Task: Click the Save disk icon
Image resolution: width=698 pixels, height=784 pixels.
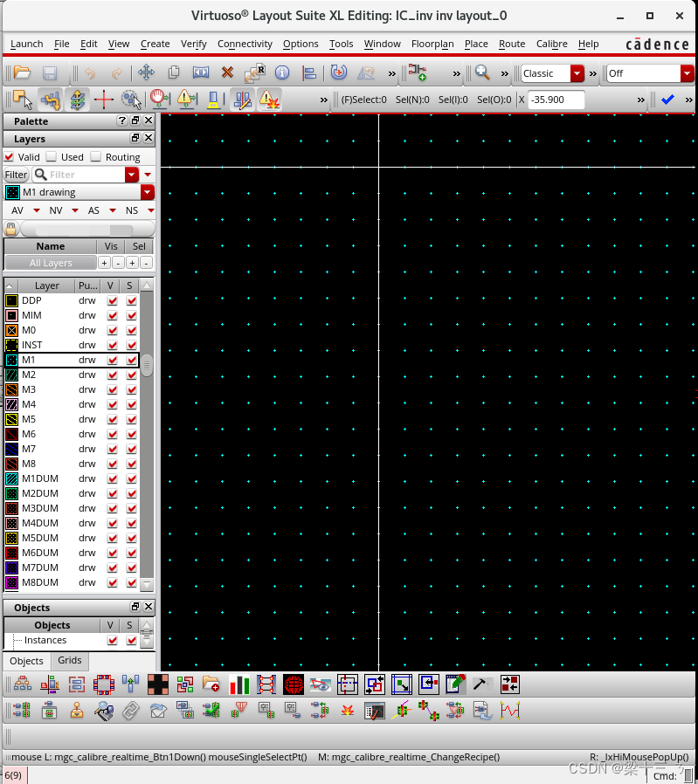Action: click(x=50, y=73)
